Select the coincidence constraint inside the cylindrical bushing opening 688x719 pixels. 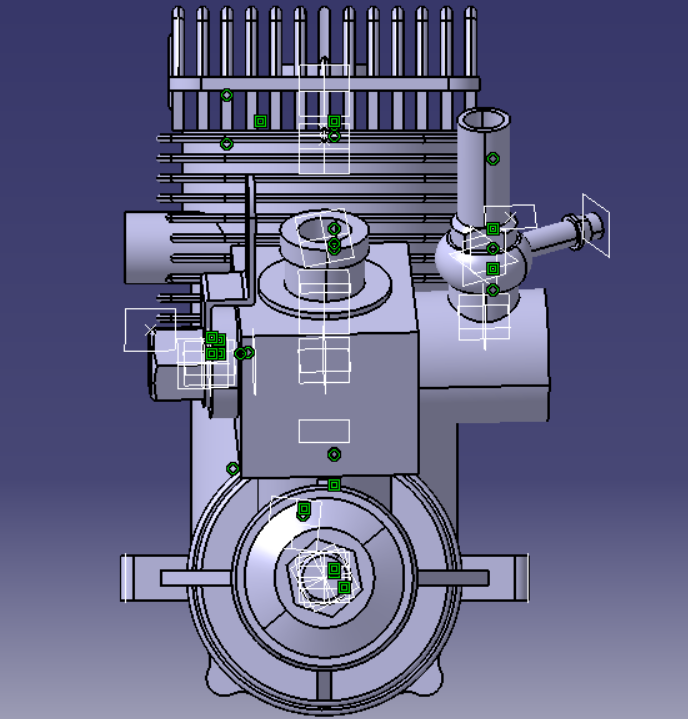point(334,228)
